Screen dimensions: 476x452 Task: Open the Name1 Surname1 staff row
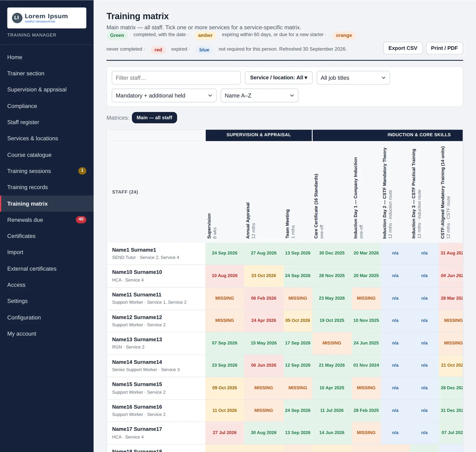coord(156,253)
